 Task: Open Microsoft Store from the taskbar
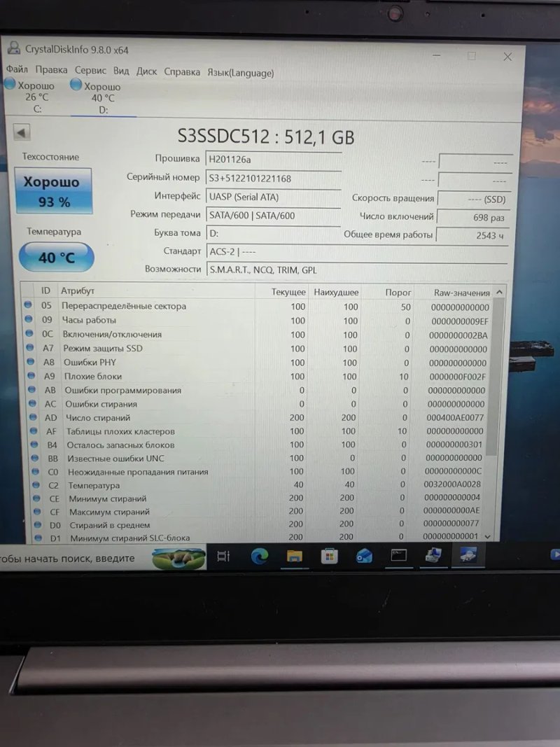329,556
